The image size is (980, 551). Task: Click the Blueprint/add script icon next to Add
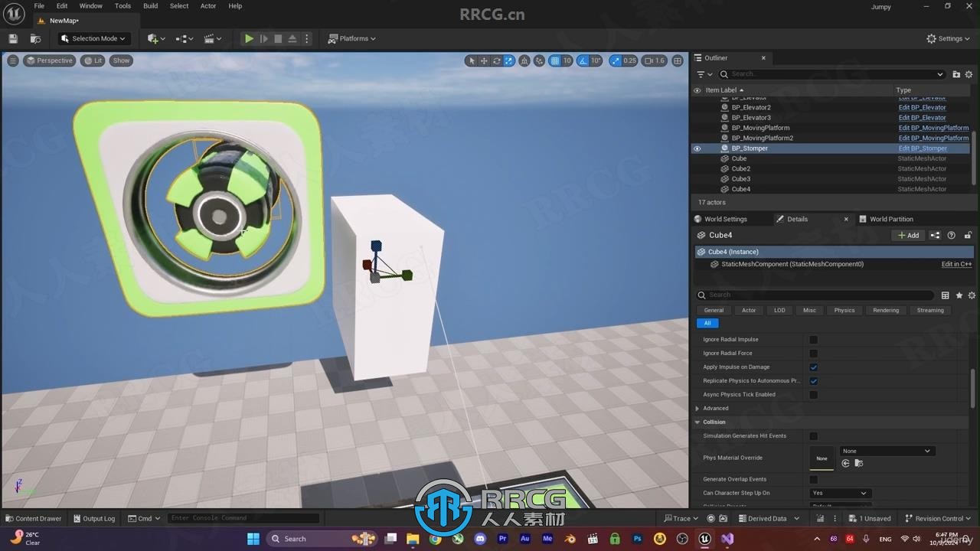click(935, 235)
